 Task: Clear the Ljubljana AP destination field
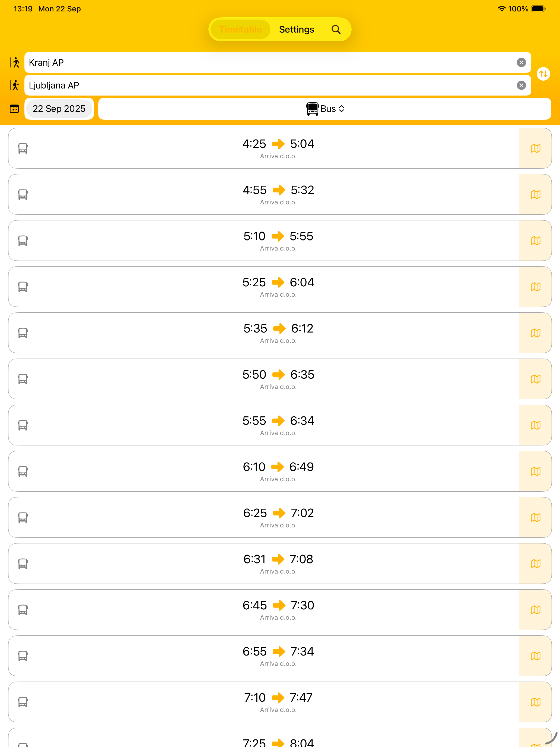[x=521, y=86]
